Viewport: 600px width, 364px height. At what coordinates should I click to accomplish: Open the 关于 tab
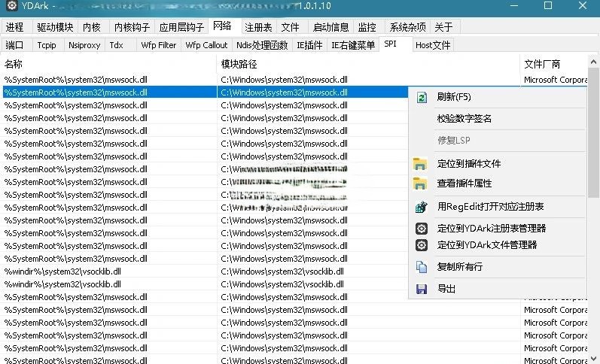tap(444, 27)
